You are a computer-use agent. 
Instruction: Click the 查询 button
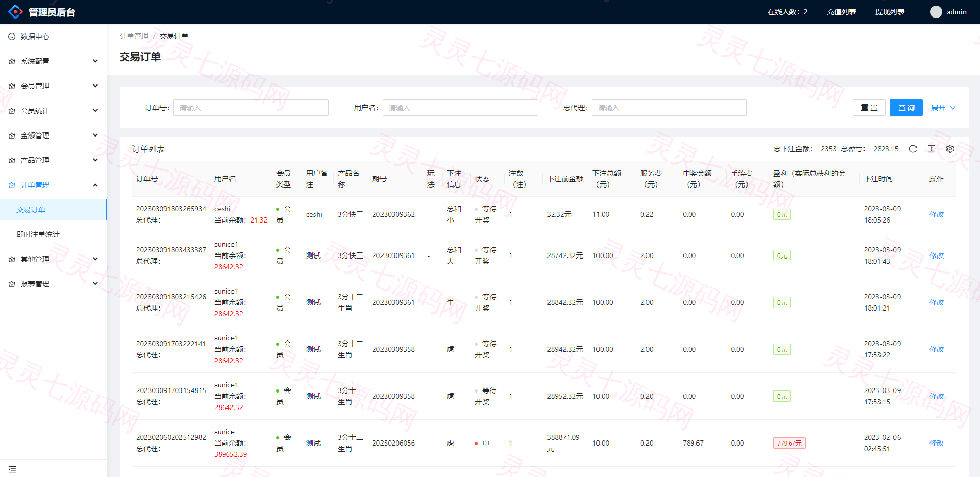click(906, 108)
